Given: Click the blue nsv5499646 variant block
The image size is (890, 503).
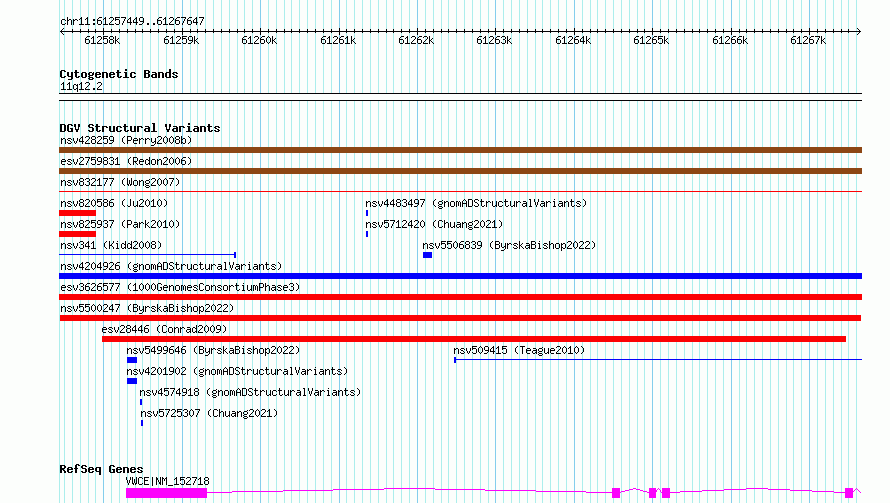Looking at the screenshot, I should (132, 360).
